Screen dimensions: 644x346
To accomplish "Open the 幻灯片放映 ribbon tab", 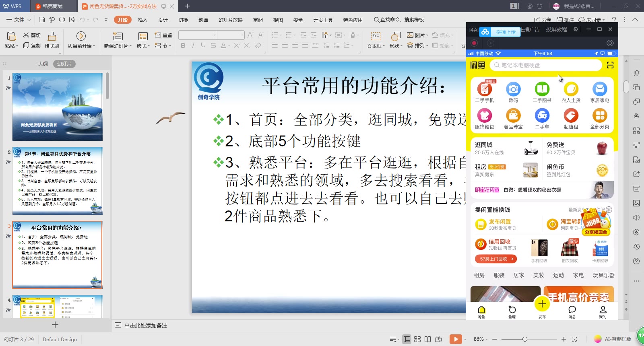I will (x=231, y=20).
